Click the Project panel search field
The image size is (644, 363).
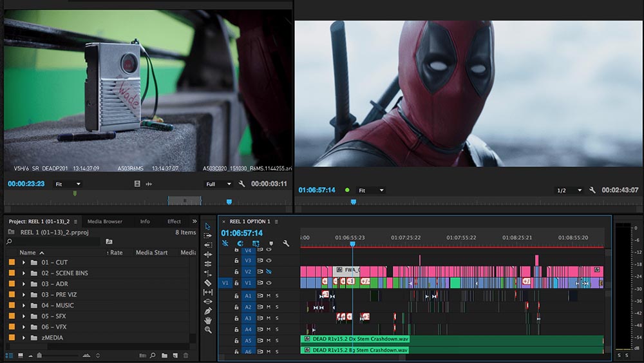[x=55, y=242]
